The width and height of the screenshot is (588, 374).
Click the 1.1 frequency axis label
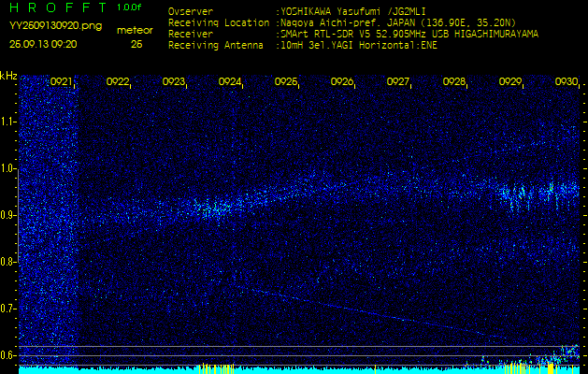coord(8,122)
